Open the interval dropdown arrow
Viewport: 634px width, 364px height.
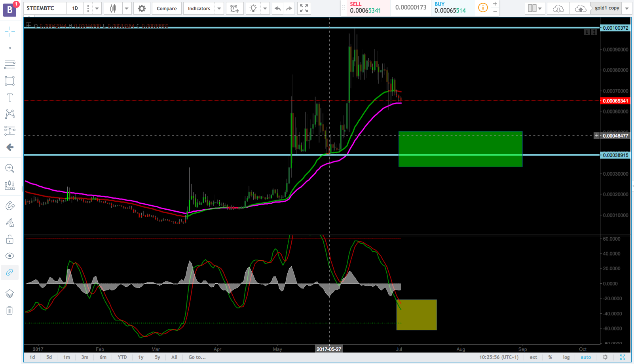click(x=97, y=8)
